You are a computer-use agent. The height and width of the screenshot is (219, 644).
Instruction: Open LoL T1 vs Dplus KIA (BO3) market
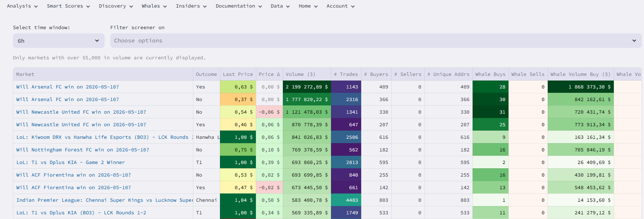tap(81, 213)
